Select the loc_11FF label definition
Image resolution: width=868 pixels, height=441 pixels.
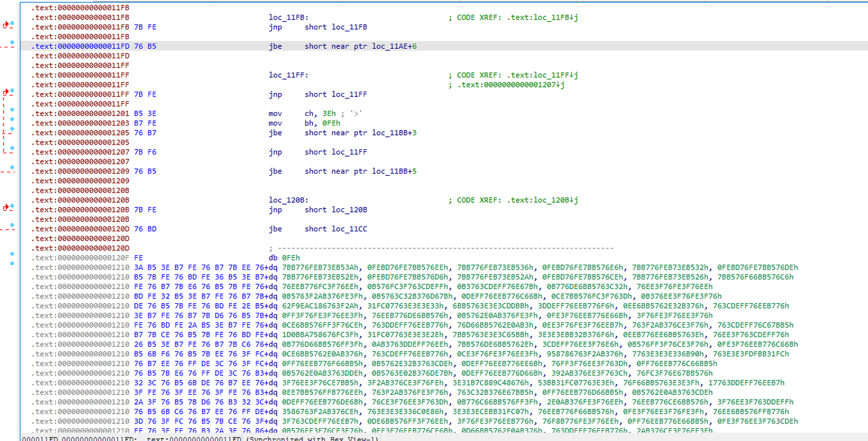click(289, 75)
